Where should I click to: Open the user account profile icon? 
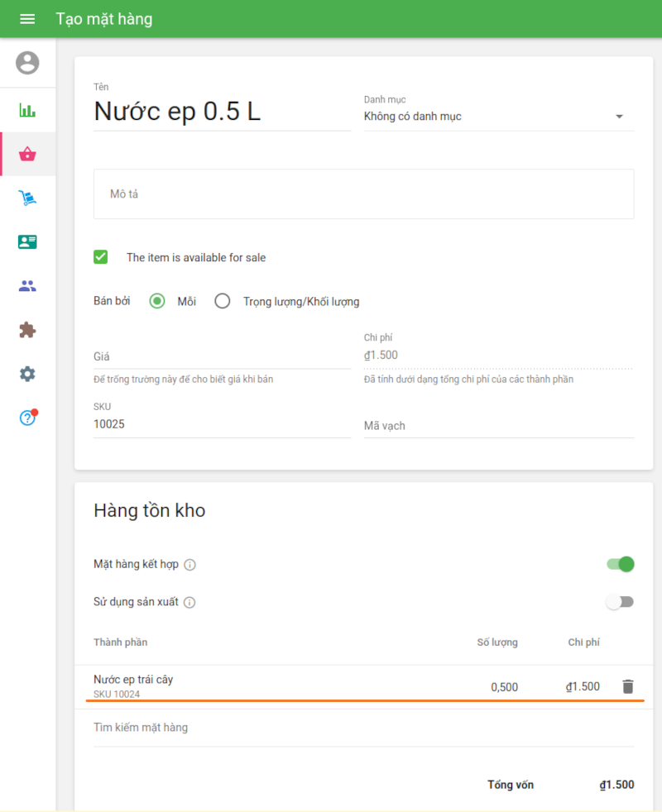[x=27, y=63]
